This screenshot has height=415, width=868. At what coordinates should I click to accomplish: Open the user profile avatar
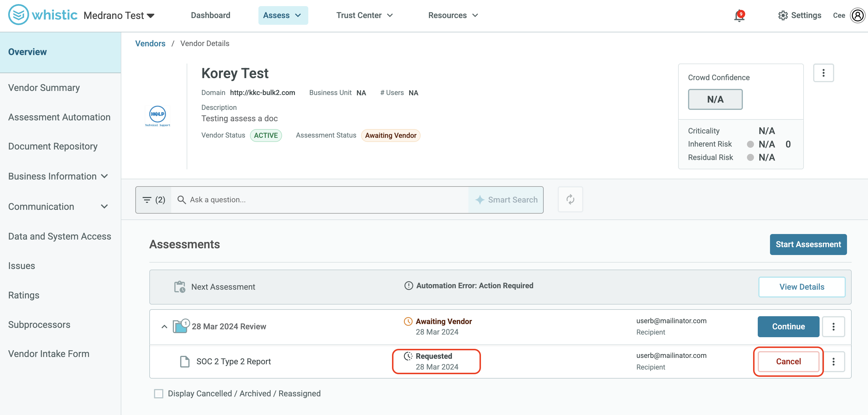pyautogui.click(x=857, y=15)
